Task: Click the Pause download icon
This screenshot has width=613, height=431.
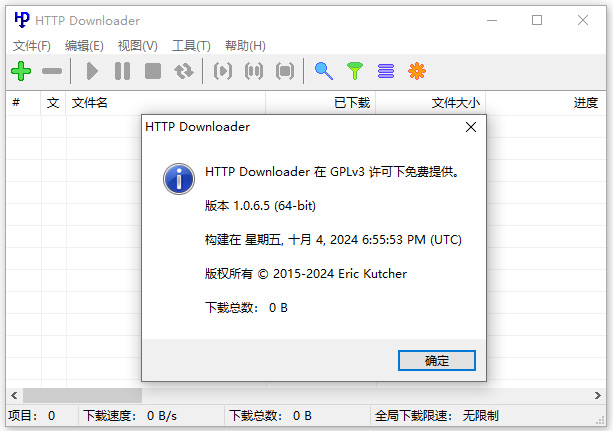Action: pos(122,71)
